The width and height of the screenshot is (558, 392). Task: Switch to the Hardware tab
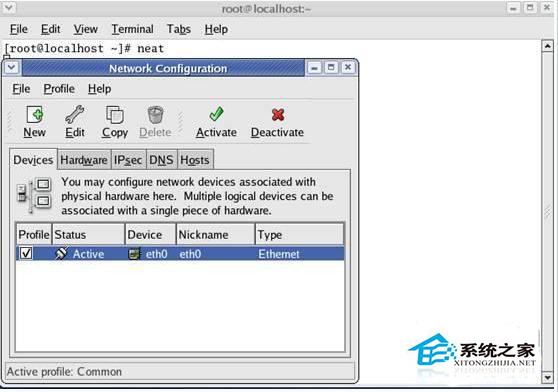click(x=84, y=160)
